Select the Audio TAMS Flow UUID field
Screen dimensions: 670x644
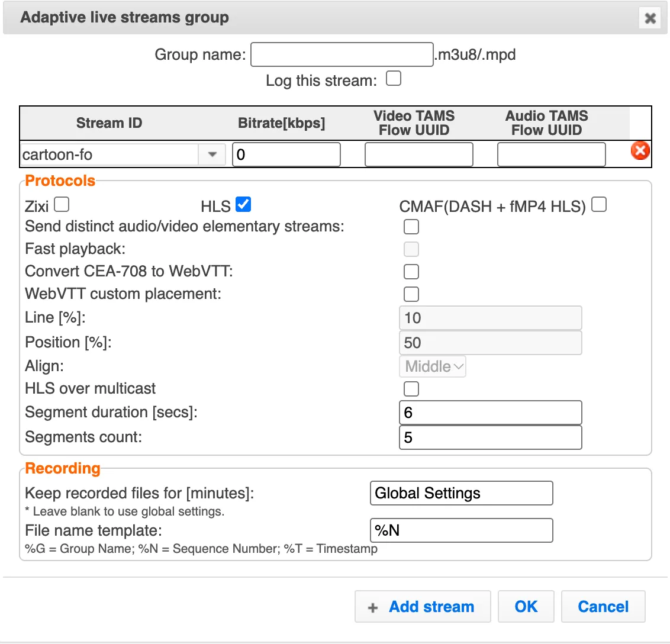pyautogui.click(x=551, y=154)
